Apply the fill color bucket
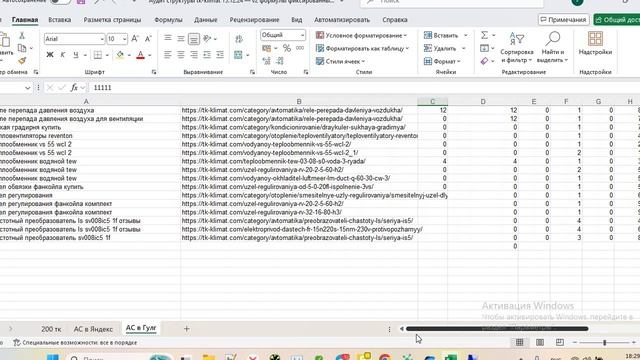This screenshot has width=640, height=360. 120,55
